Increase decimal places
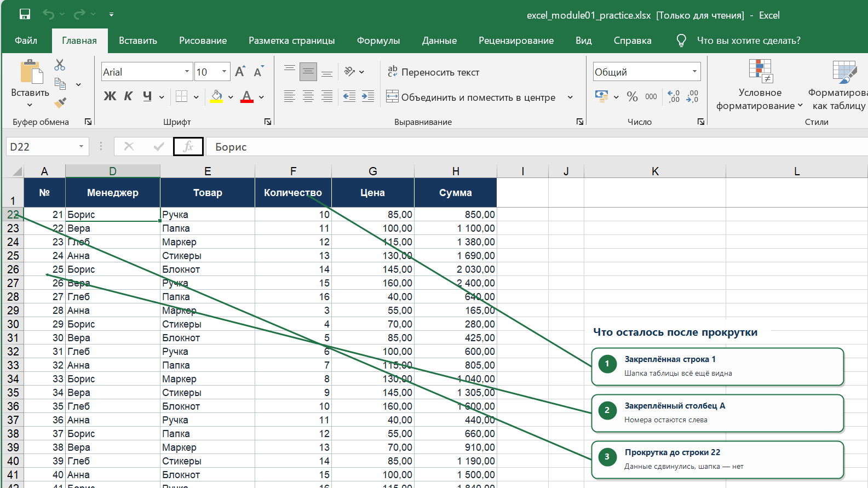Screen dimensions: 868x488 click(x=674, y=96)
